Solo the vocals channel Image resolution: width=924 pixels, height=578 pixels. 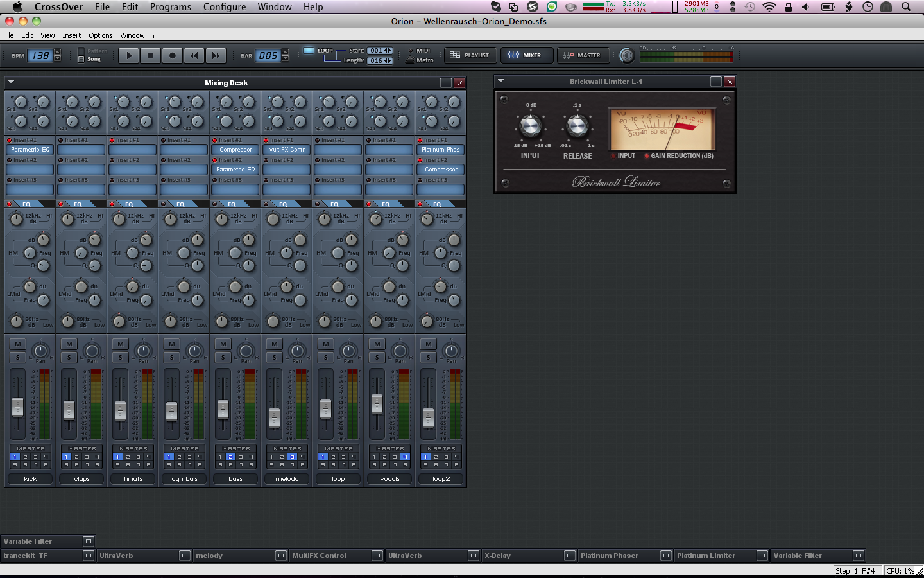[x=377, y=357]
